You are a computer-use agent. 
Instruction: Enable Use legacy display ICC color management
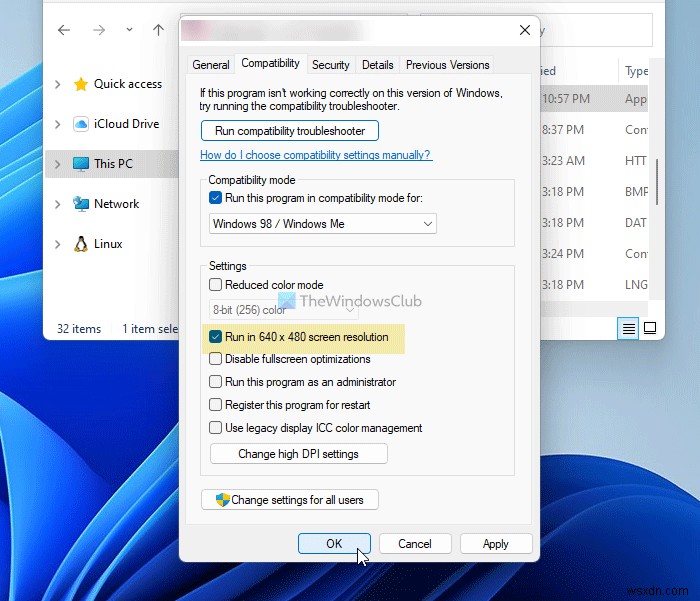[215, 428]
